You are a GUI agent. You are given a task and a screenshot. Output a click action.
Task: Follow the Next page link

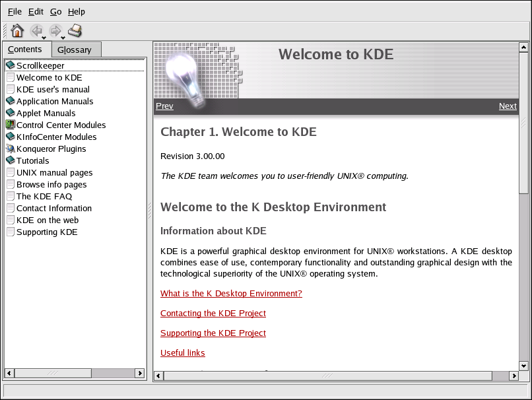(508, 106)
